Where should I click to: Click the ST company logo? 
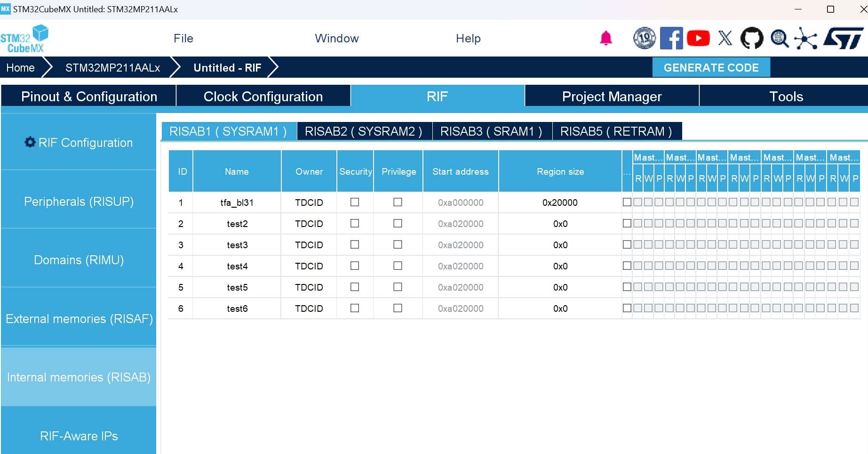pos(844,38)
